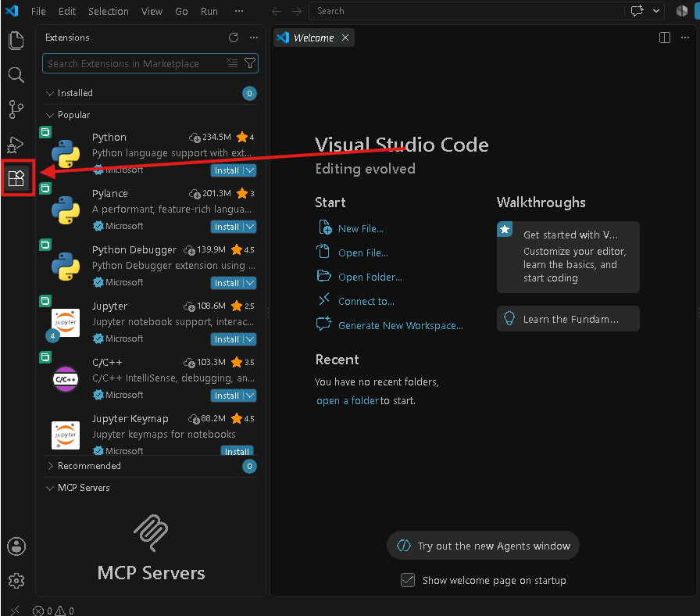Click the Jupyter Keymap extension logo
The width and height of the screenshot is (700, 616).
pos(66,435)
